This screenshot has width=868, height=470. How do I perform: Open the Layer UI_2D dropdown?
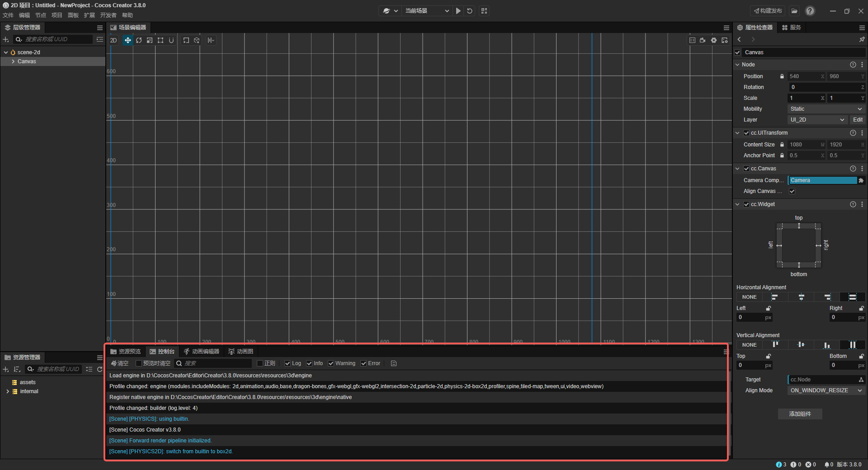point(817,120)
